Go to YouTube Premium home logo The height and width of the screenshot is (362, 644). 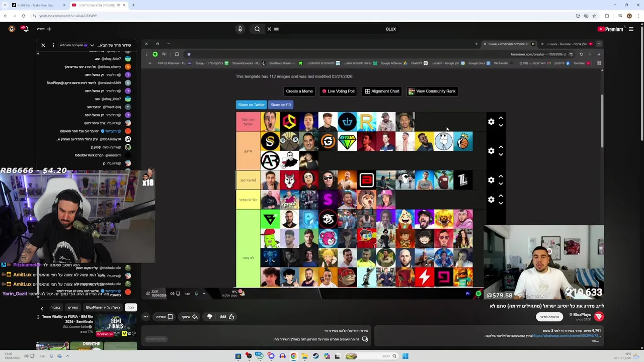point(610,29)
